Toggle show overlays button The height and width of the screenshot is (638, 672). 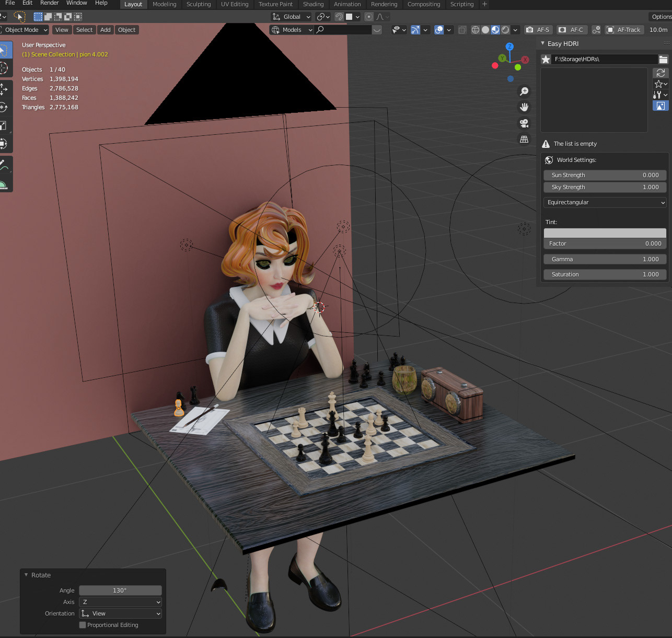pos(439,30)
